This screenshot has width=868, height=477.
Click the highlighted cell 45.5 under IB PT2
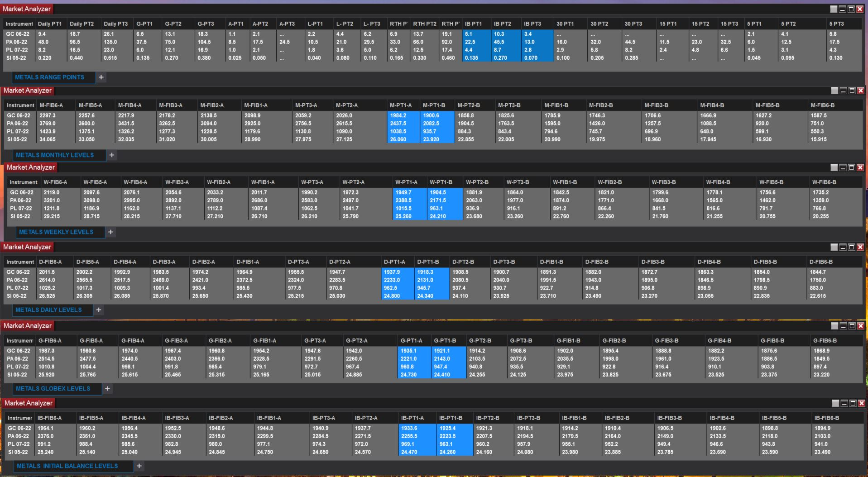(507, 42)
